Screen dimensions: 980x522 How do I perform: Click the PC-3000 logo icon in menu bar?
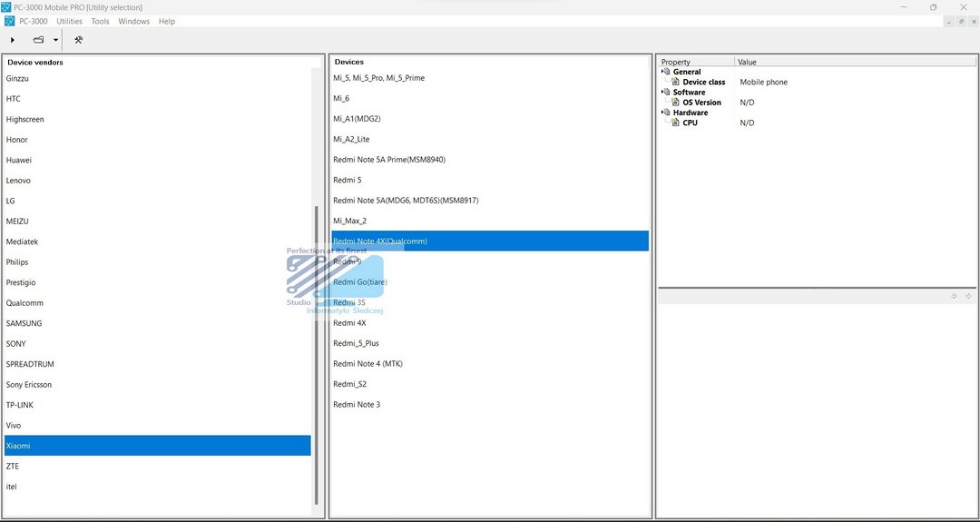(9, 21)
